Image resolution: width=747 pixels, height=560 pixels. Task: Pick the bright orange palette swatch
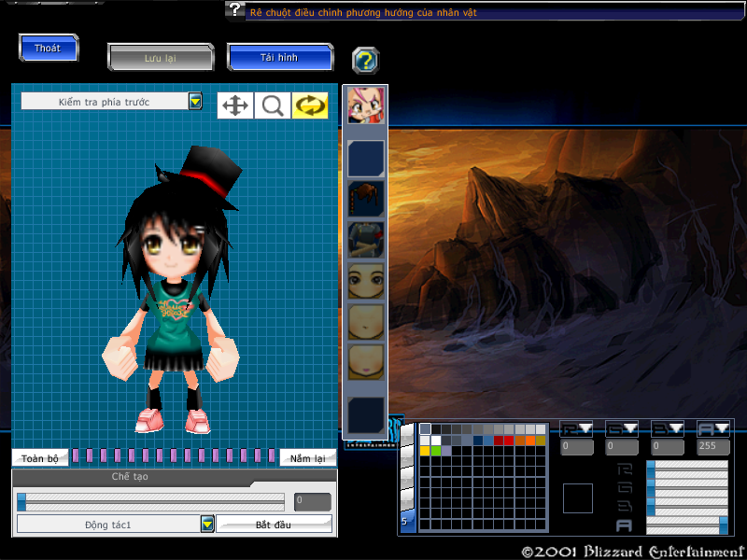coord(530,441)
